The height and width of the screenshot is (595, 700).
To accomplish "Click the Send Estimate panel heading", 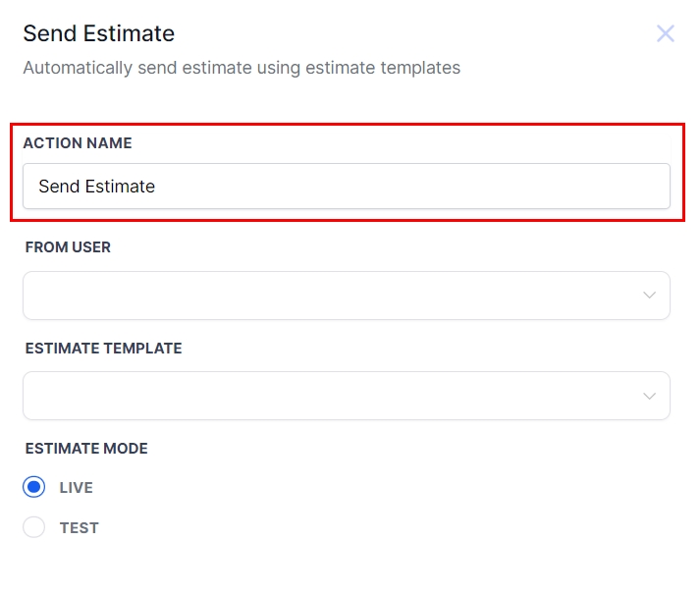I will tap(99, 33).
